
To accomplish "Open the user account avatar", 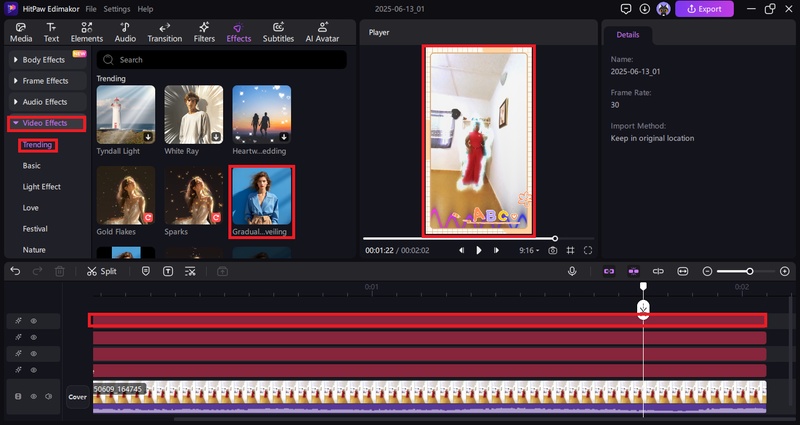I will (x=663, y=9).
